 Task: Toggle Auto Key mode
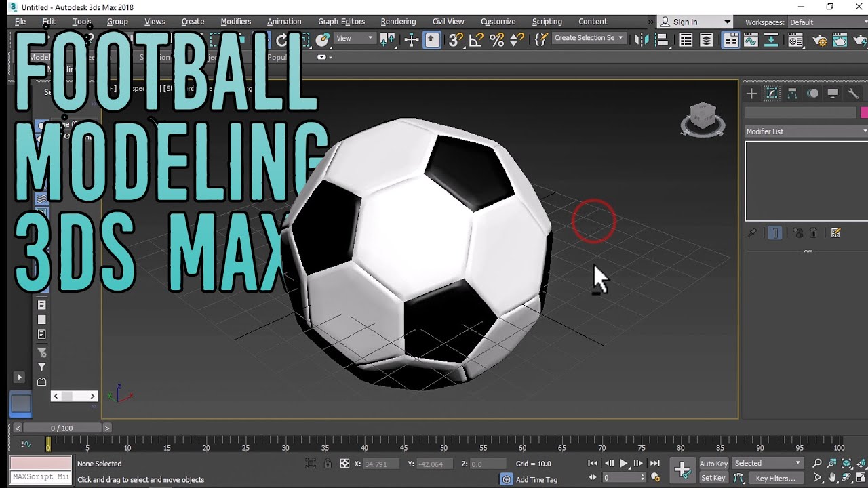click(x=713, y=464)
